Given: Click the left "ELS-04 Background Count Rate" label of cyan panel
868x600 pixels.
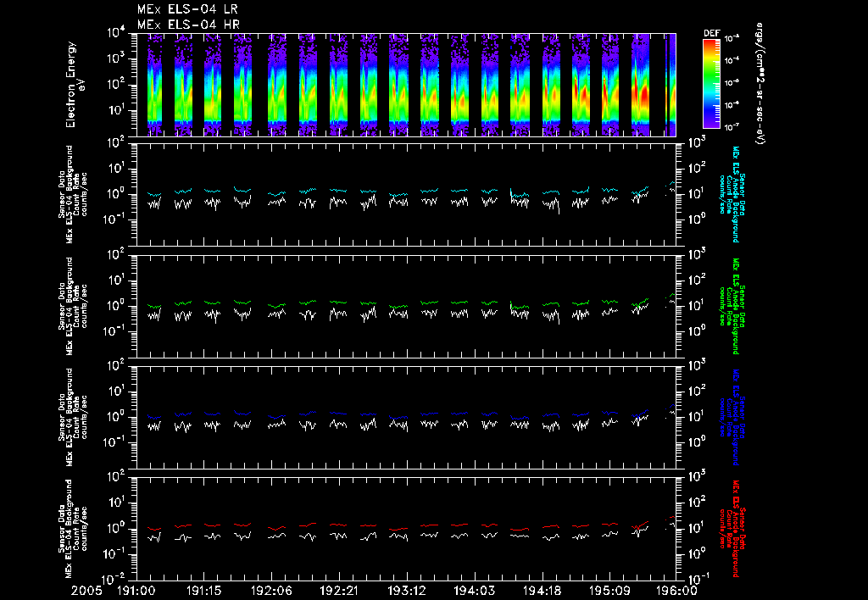Looking at the screenshot, I should tap(73, 194).
